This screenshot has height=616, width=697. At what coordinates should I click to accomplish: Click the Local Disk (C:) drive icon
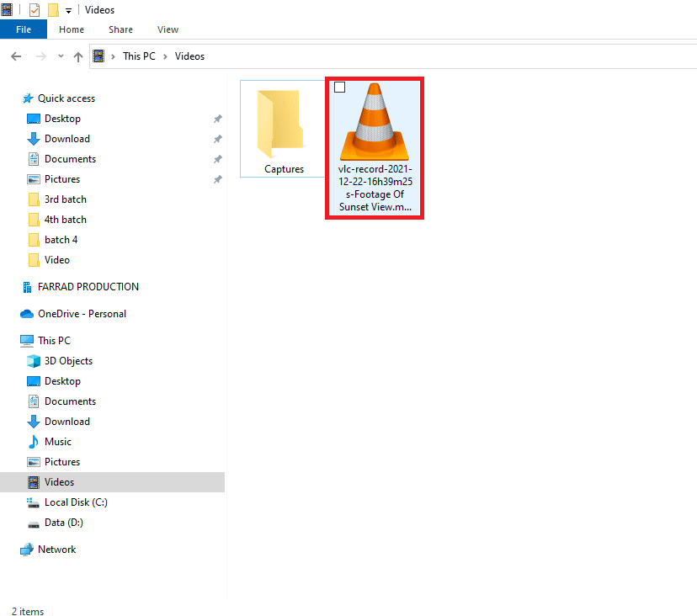[x=34, y=502]
